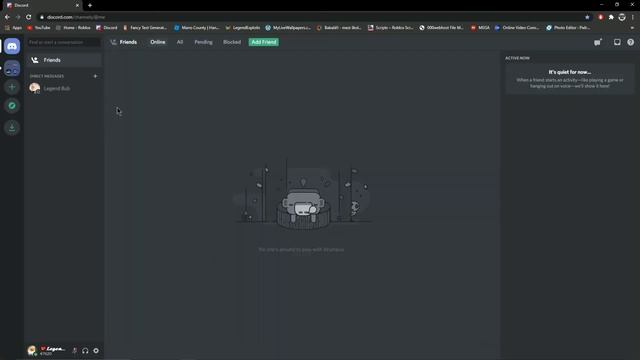Add a server with the plus icon
This screenshot has height=360, width=640.
pyautogui.click(x=12, y=87)
